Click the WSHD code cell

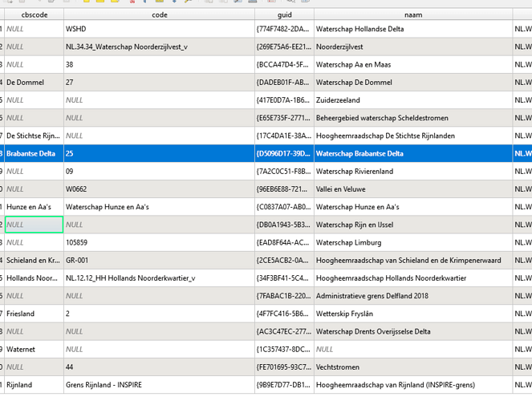[x=77, y=29]
